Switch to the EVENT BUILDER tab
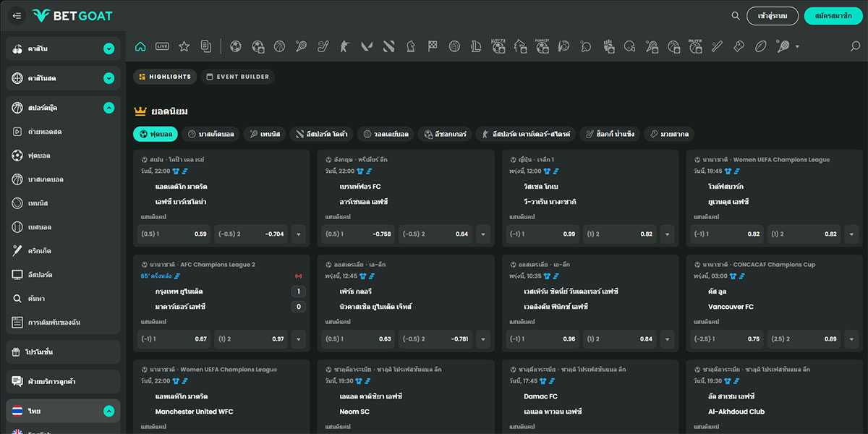868x434 pixels. click(x=237, y=77)
